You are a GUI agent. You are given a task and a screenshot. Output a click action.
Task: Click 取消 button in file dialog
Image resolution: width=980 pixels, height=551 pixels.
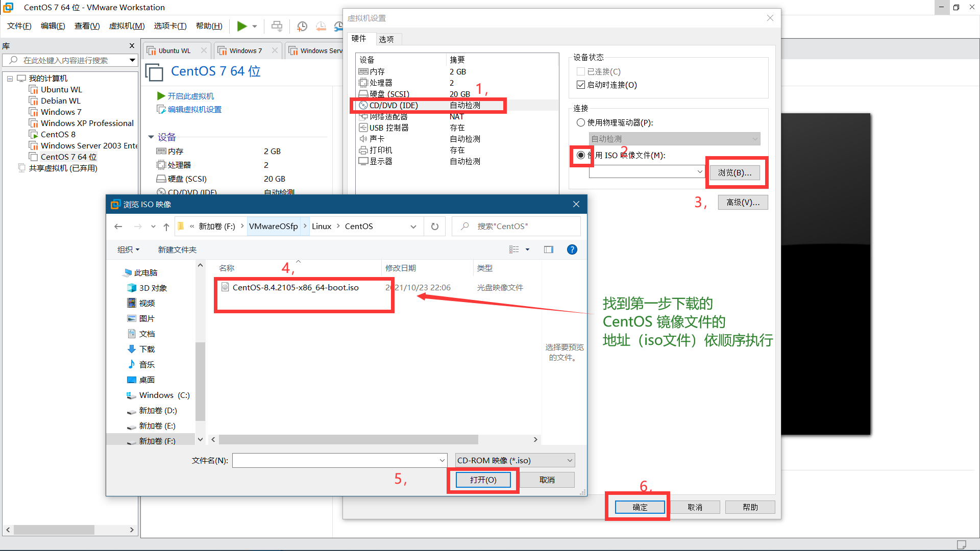click(547, 480)
